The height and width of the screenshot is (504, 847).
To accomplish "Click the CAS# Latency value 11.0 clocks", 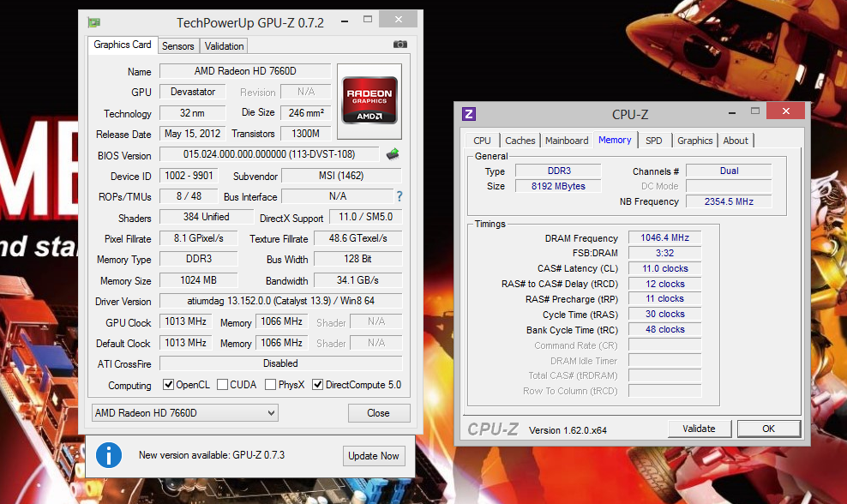I will pos(665,268).
